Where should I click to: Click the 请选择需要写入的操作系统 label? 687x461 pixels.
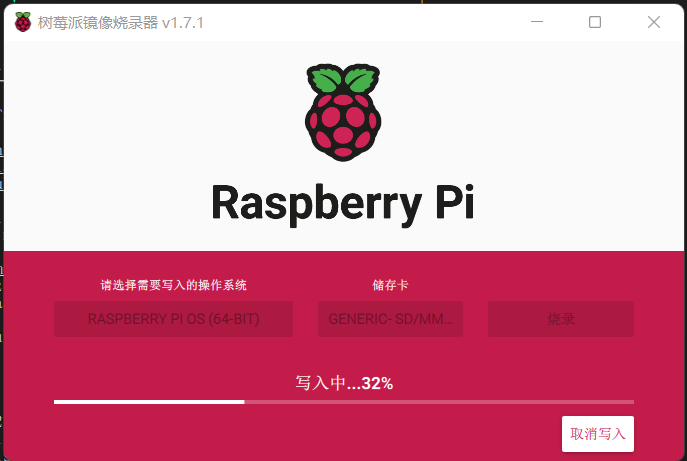coord(174,285)
